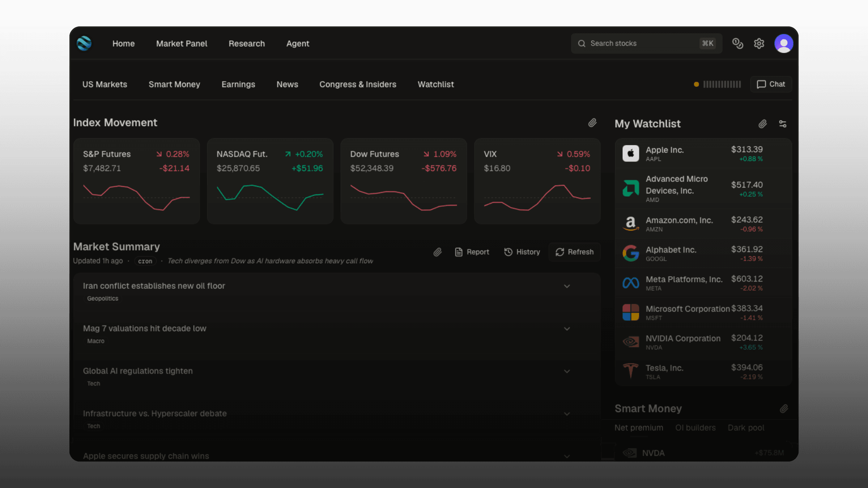This screenshot has width=868, height=488.
Task: Click the Alphabet Inc. name
Action: tap(671, 250)
